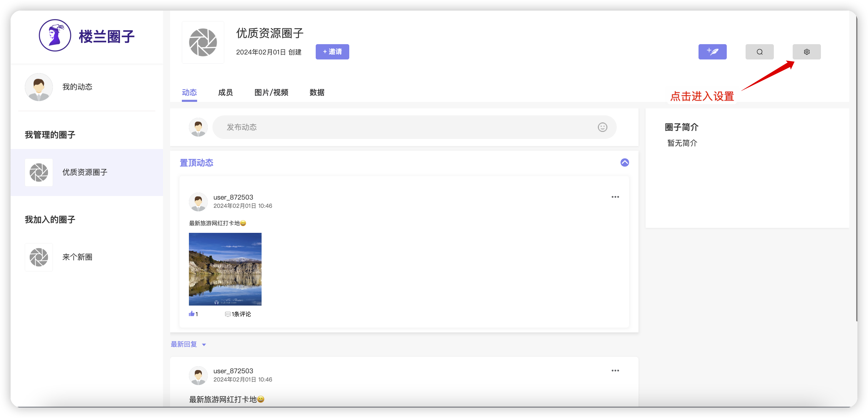The height and width of the screenshot is (418, 868).
Task: Click the 我加入的圈子 section heading
Action: [50, 220]
